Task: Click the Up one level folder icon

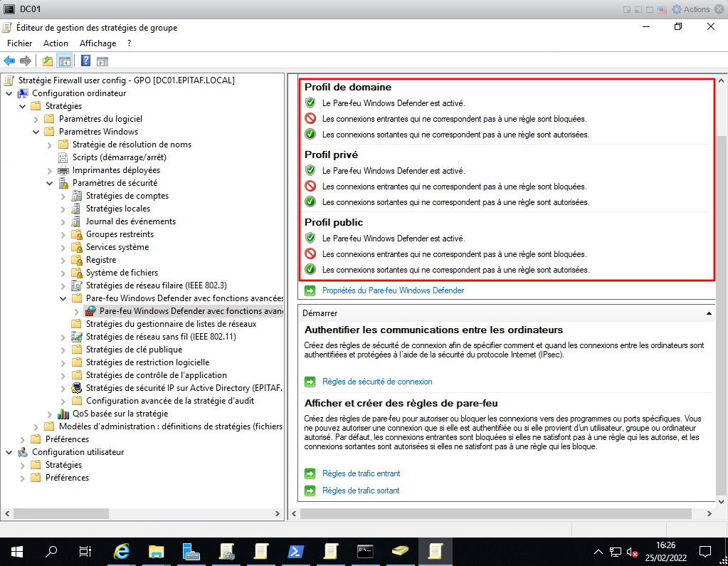Action: tap(47, 61)
